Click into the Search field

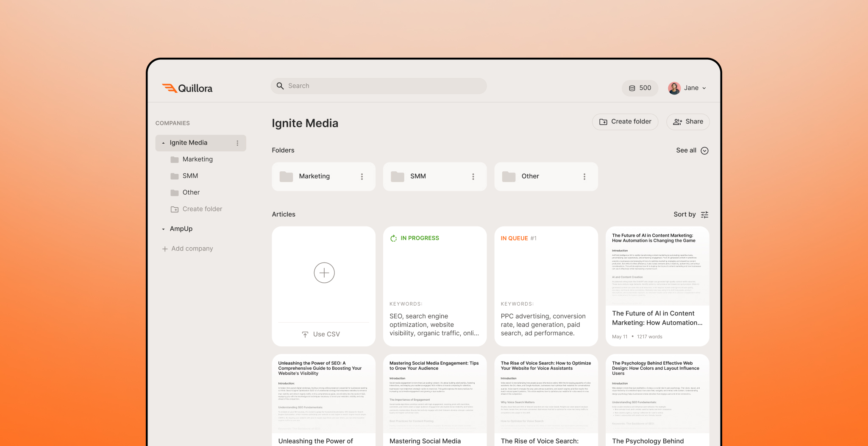pos(378,86)
